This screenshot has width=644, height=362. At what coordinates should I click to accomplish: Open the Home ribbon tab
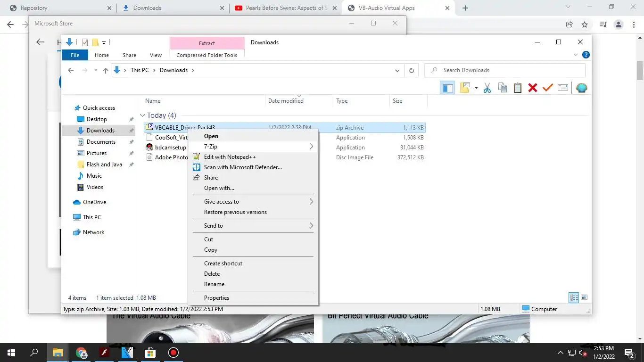(102, 55)
